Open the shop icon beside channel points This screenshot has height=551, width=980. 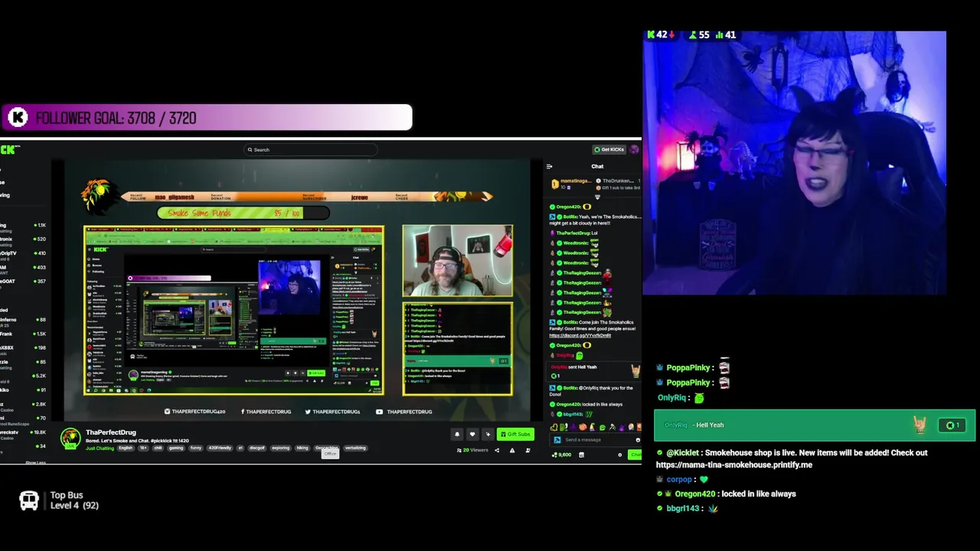tap(581, 455)
